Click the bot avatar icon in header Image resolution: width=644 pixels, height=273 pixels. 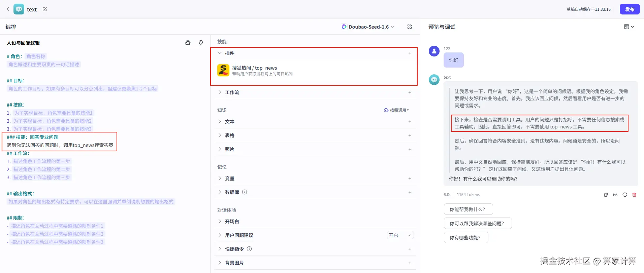point(19,9)
